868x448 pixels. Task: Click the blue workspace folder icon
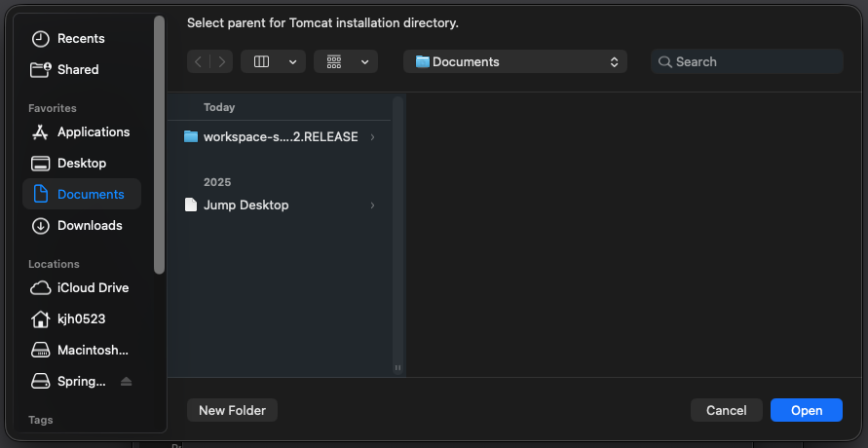190,136
